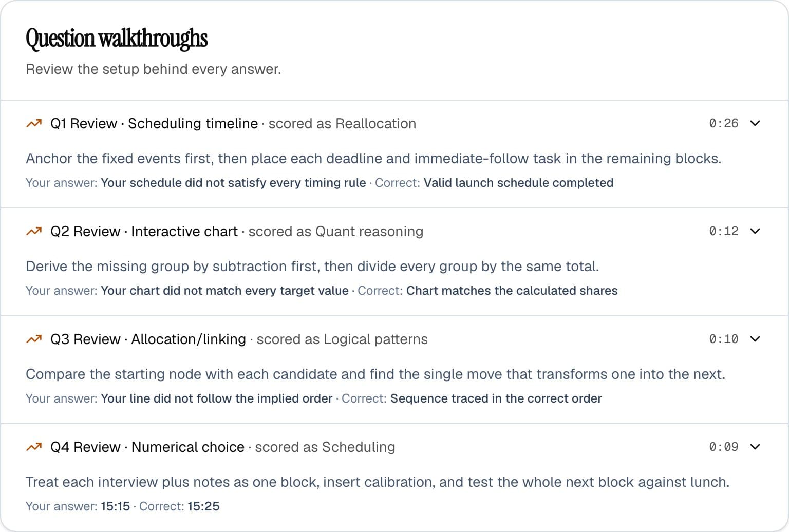Click the correct answer 15:25 text
This screenshot has height=532, width=789.
tap(203, 506)
